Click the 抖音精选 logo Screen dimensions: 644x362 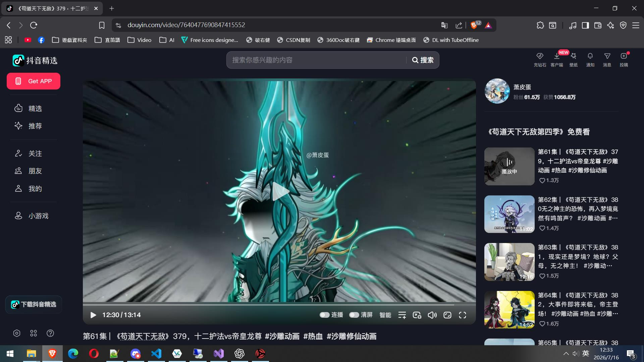click(35, 60)
